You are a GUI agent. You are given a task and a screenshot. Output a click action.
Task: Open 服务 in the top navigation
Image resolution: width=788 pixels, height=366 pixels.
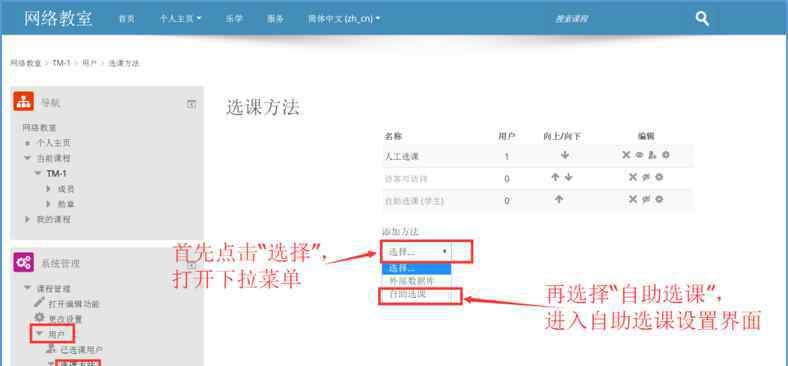coord(275,19)
